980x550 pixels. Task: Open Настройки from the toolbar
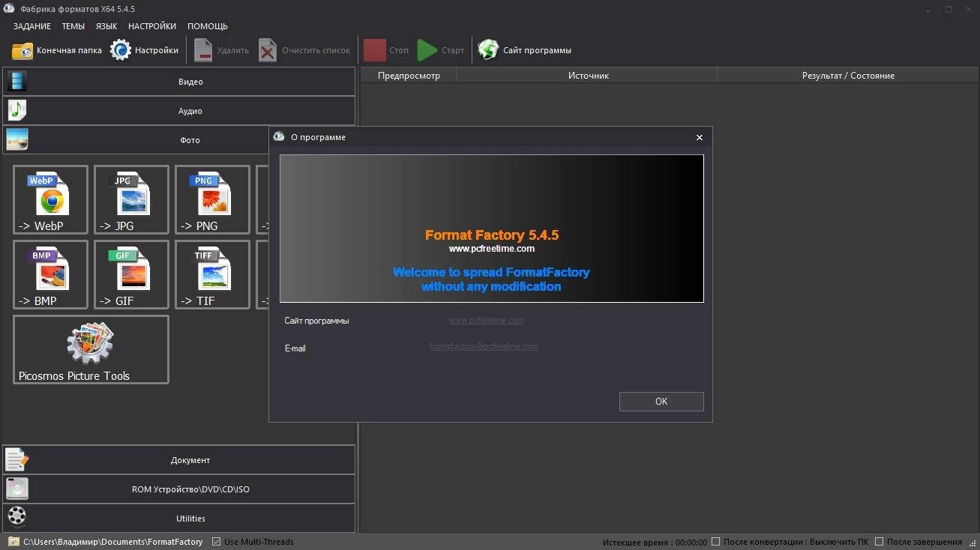point(145,50)
